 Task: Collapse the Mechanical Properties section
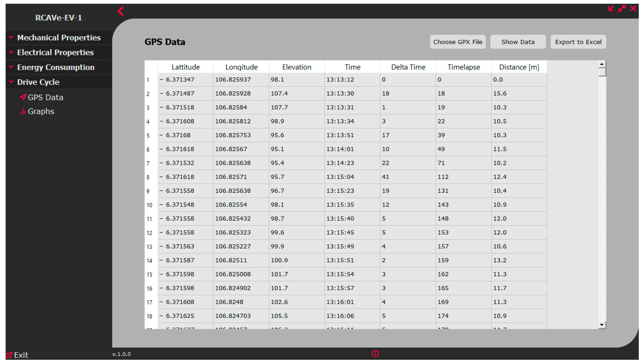[x=59, y=37]
